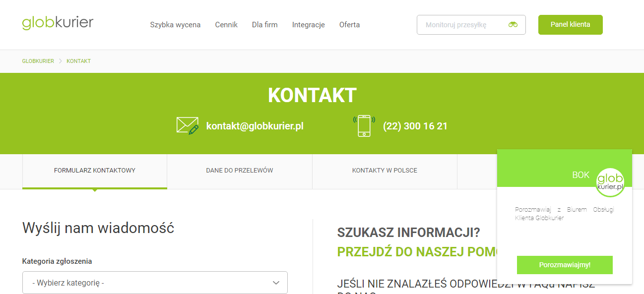Click the kontakt@globkurier.pl email link
Screen dimensions: 644x294
[255, 126]
